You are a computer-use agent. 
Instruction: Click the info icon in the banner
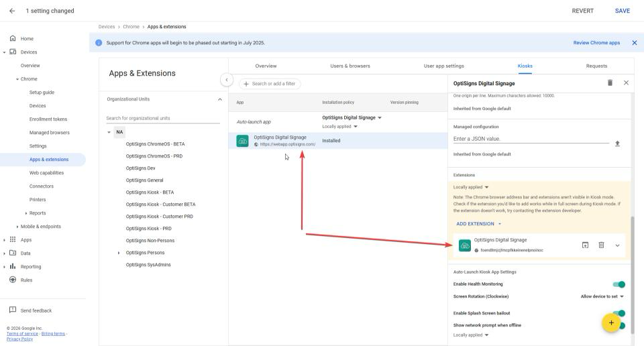point(99,43)
